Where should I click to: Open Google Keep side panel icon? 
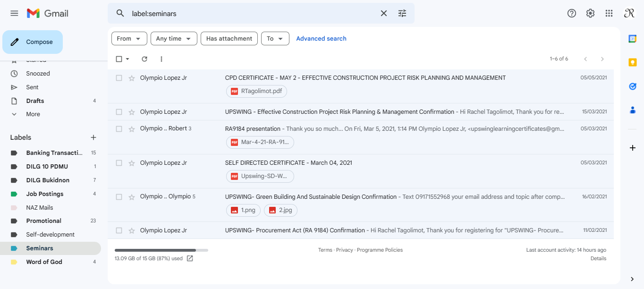coord(633,62)
